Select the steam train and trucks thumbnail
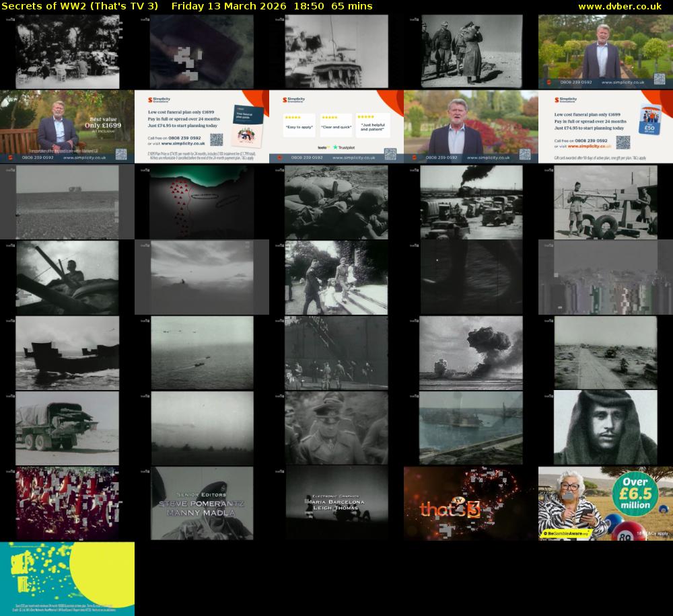Image resolution: width=673 pixels, height=616 pixels. pos(470,202)
